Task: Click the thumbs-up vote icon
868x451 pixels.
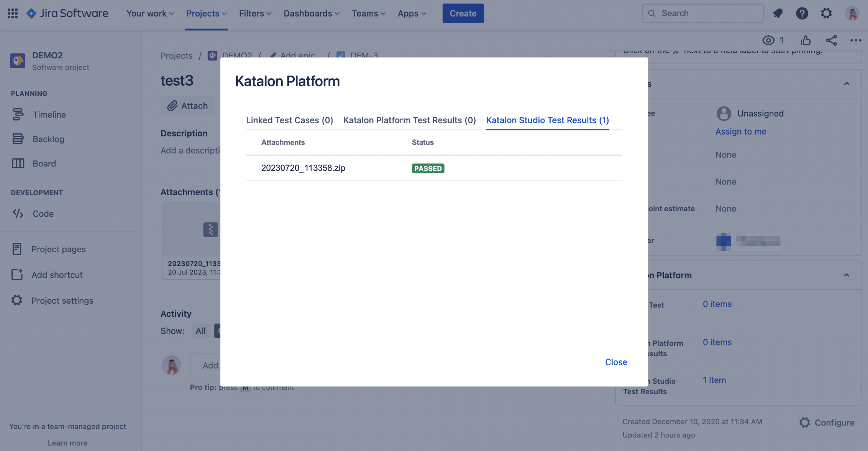Action: coord(806,40)
